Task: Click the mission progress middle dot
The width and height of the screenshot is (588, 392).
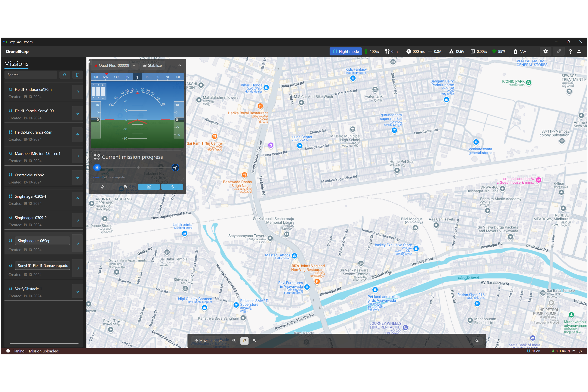Action: click(138, 167)
